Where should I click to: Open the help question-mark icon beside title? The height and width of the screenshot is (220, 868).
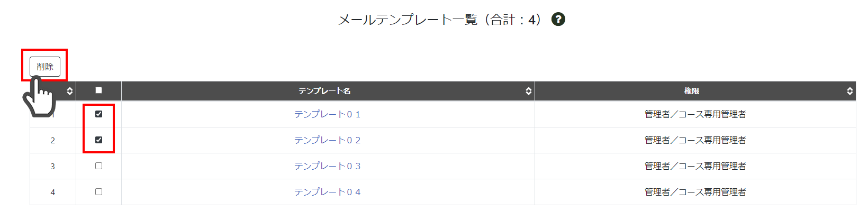pyautogui.click(x=558, y=20)
